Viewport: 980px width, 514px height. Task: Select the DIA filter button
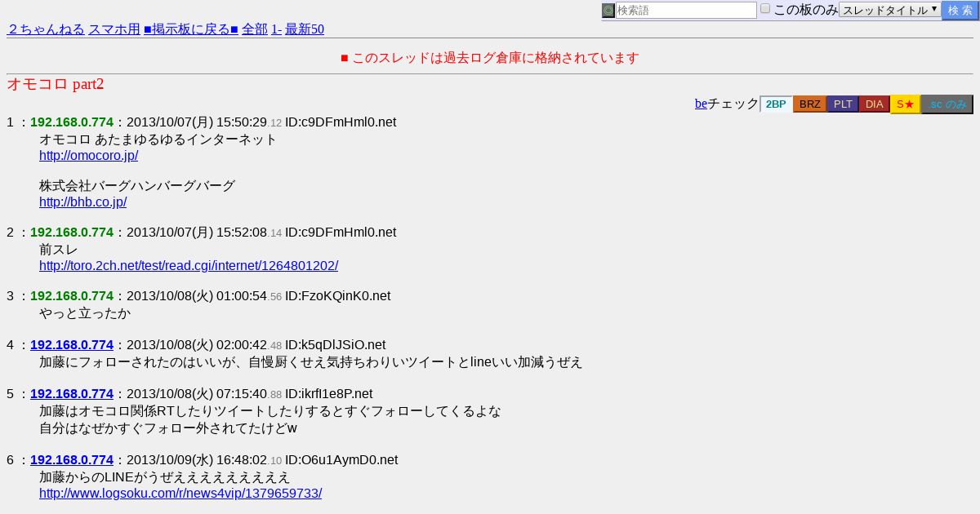[x=875, y=104]
